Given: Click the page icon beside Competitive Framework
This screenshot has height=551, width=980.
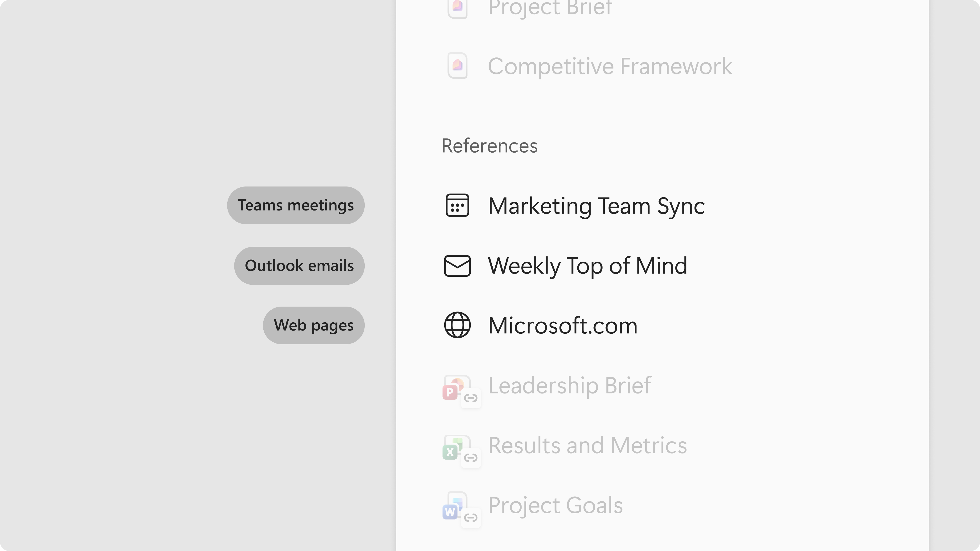Looking at the screenshot, I should click(457, 66).
